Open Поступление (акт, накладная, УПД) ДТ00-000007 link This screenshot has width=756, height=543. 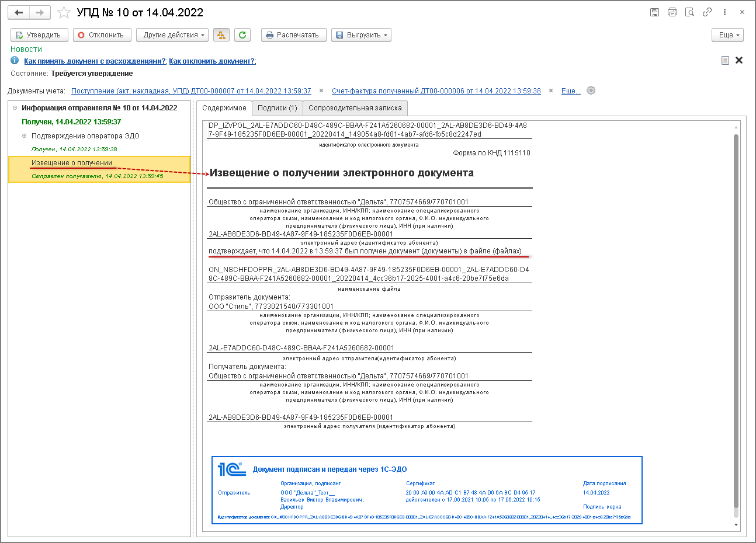tap(191, 91)
